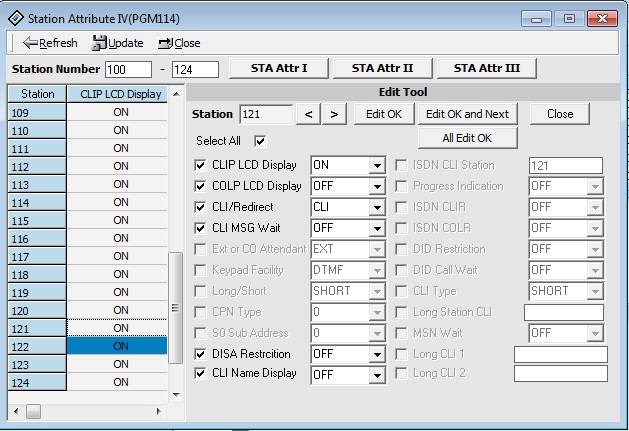The width and height of the screenshot is (629, 431).
Task: Go to next station with > button
Action: tap(334, 114)
